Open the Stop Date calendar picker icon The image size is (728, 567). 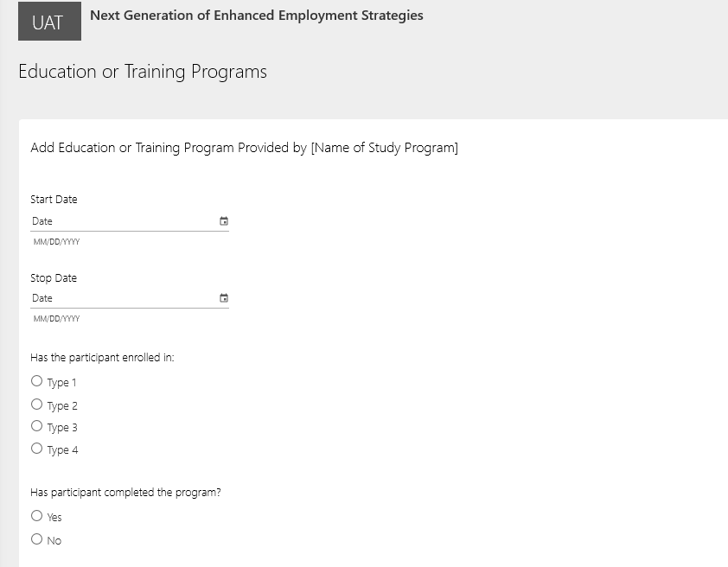[x=224, y=298]
